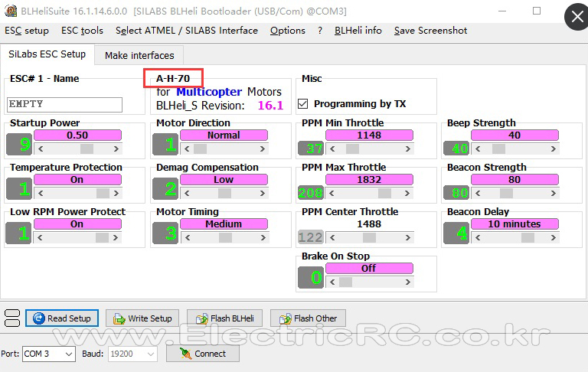Click the Flash Other button
588x372 pixels.
click(308, 318)
